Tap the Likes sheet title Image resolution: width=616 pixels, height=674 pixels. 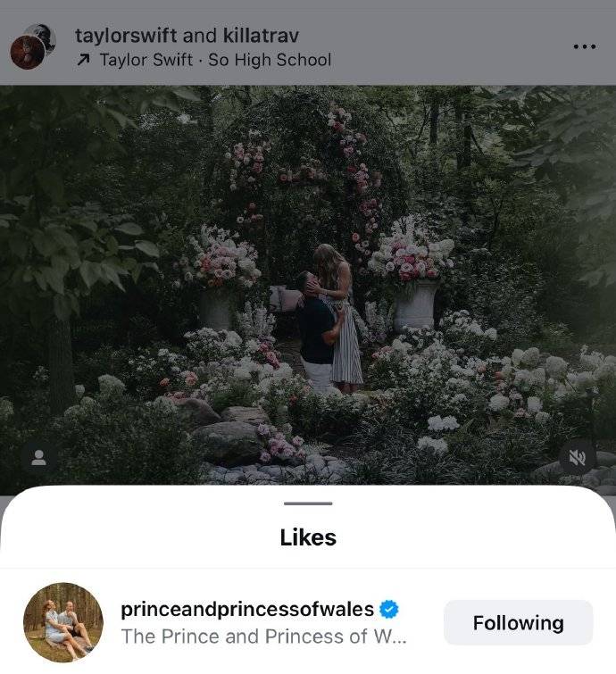(308, 537)
